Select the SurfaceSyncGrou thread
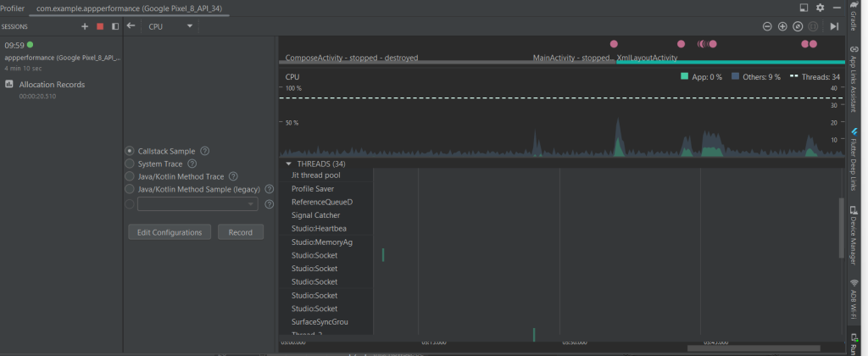Viewport: 868px width, 356px height. [320, 322]
